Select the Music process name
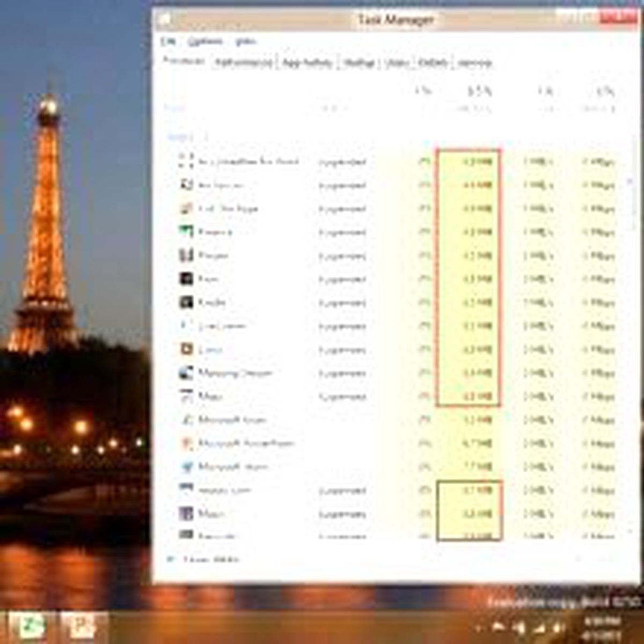The width and height of the screenshot is (644, 644). [x=211, y=514]
